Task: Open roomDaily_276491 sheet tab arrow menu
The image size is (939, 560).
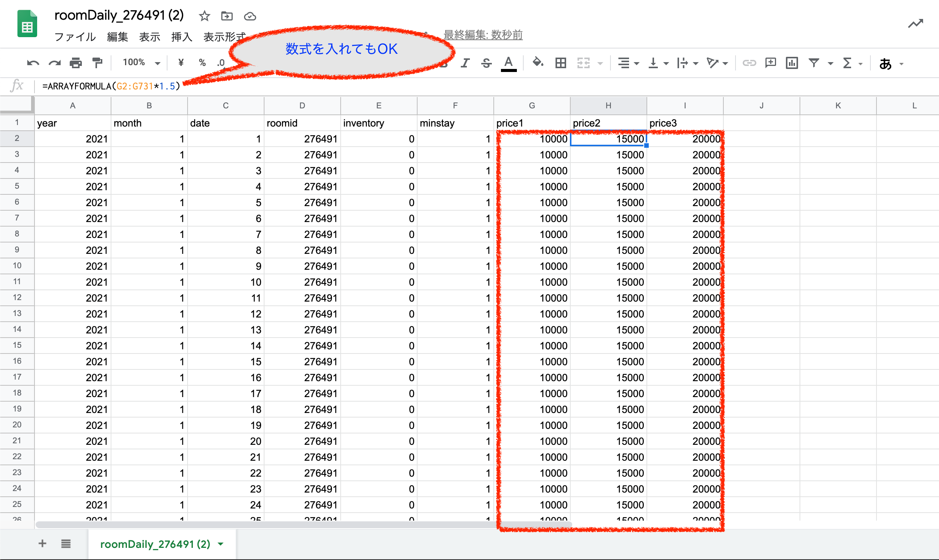Action: [221, 544]
